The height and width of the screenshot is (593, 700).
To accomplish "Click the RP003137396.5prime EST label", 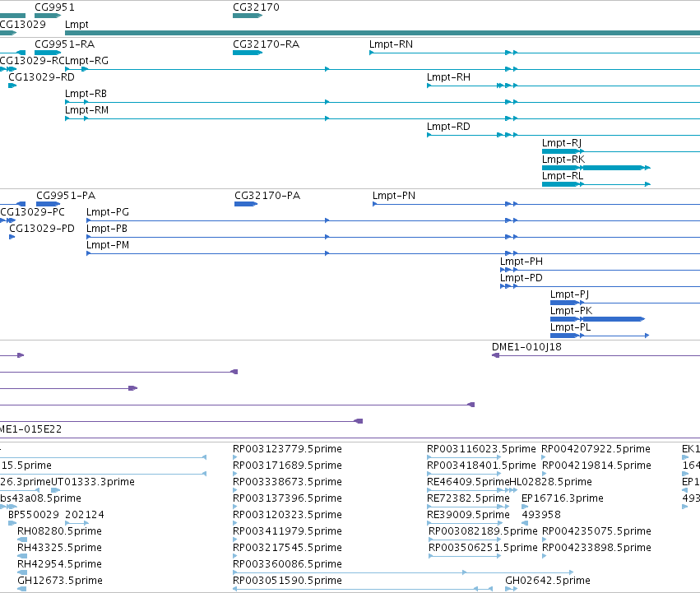I will point(287,498).
